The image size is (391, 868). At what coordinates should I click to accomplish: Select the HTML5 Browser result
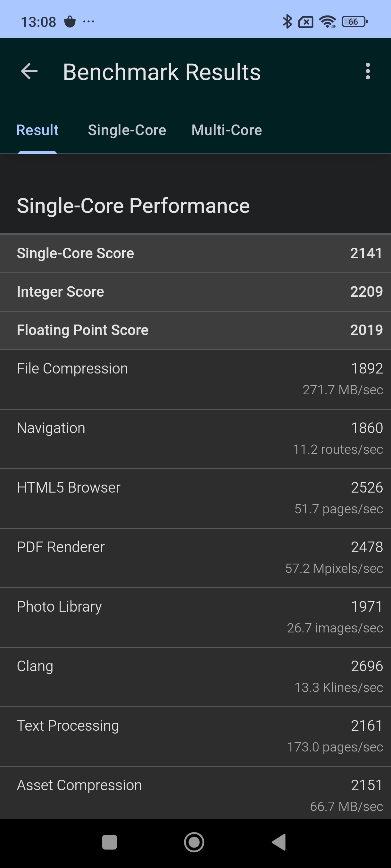click(x=196, y=498)
